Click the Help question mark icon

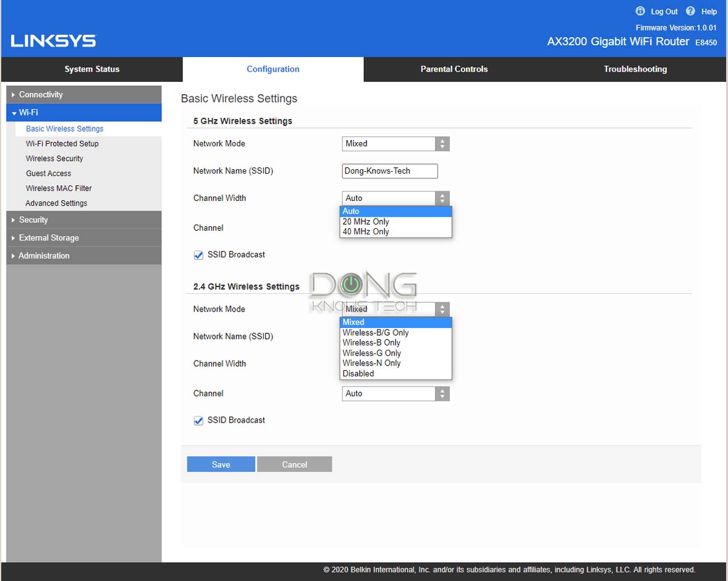point(690,11)
